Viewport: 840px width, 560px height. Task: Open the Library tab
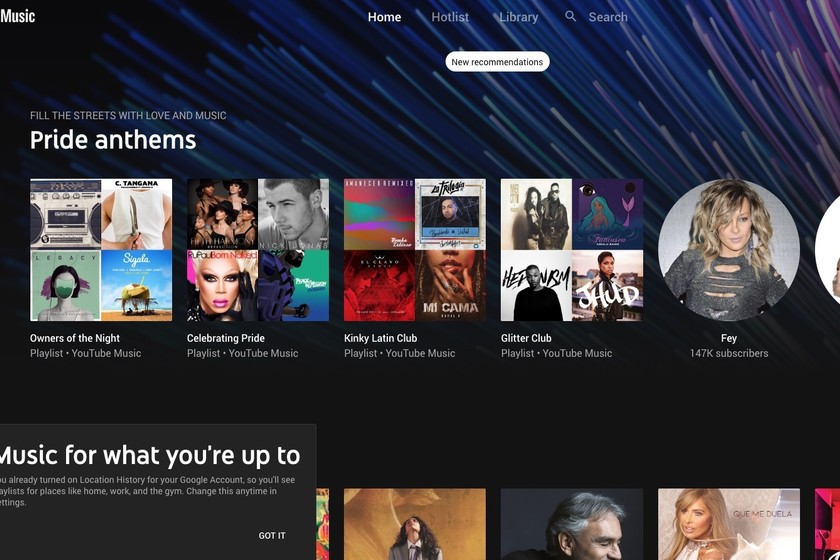[x=519, y=17]
